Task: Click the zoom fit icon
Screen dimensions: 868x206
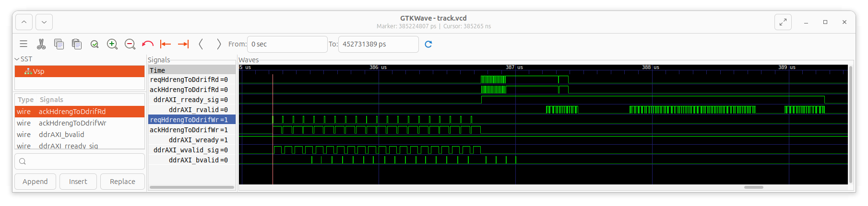Action: (x=95, y=44)
